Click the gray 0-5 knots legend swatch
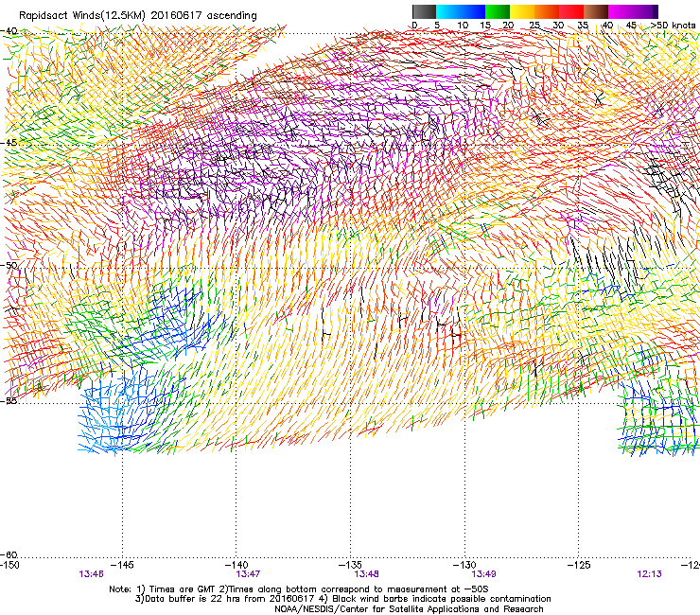The width and height of the screenshot is (700, 615). (x=424, y=11)
